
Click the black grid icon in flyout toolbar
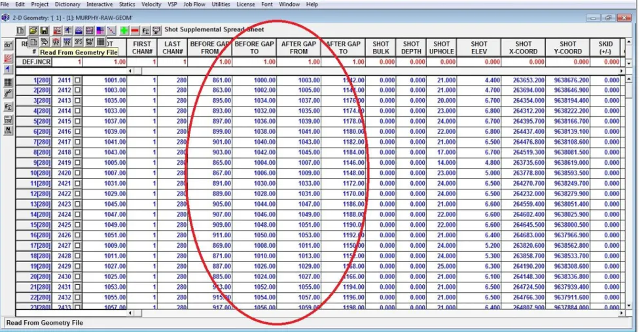coord(101,42)
